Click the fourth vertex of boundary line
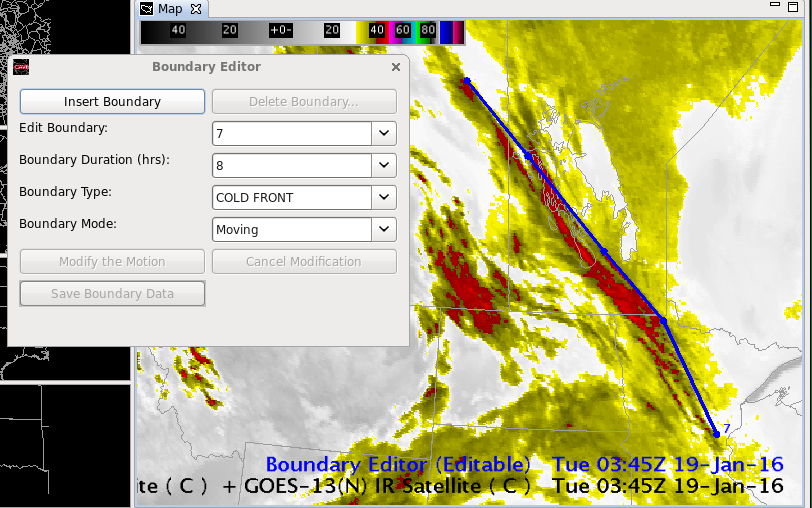This screenshot has width=812, height=508. (664, 321)
